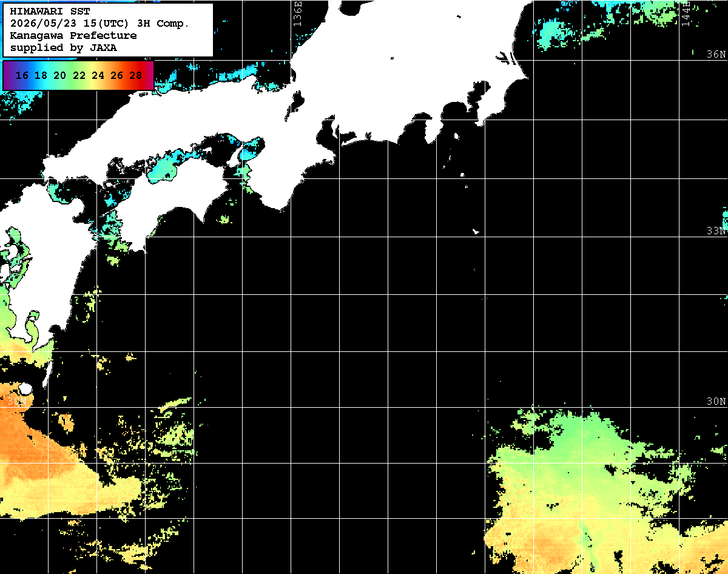
Task: Click the HIMAWARI SST title text
Action: [x=50, y=11]
